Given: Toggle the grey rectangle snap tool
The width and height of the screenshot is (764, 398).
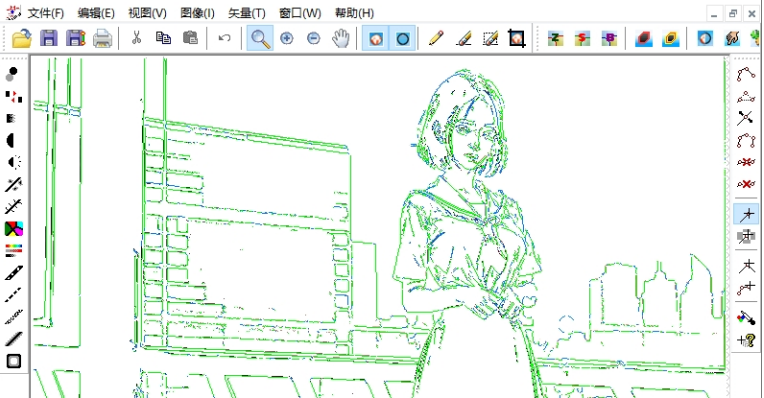Looking at the screenshot, I should (746, 237).
